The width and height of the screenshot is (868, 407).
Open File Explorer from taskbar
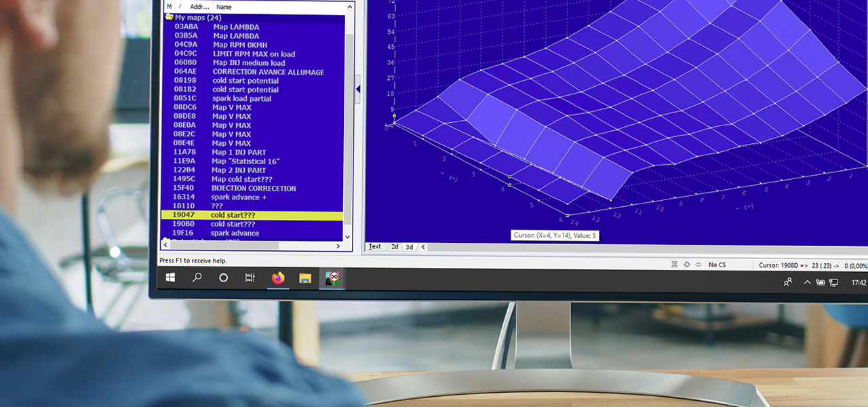coord(305,277)
